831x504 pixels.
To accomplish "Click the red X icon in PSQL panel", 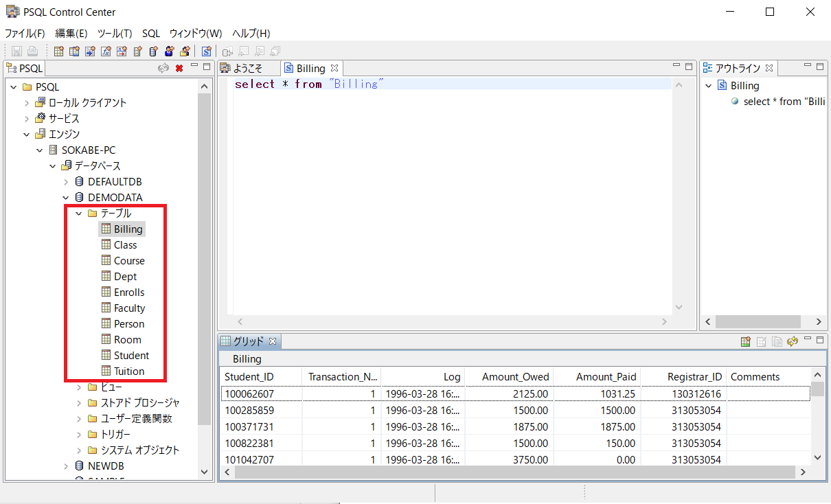I will pos(179,67).
